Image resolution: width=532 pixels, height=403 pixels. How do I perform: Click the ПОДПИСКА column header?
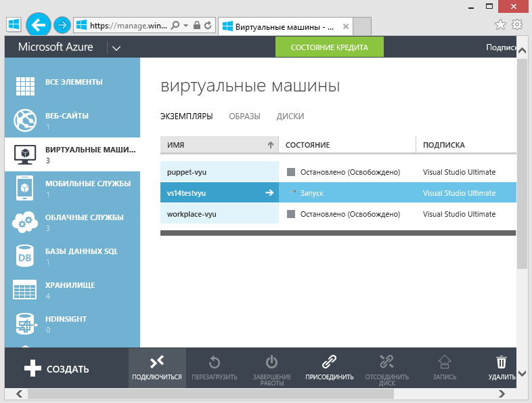coord(466,145)
